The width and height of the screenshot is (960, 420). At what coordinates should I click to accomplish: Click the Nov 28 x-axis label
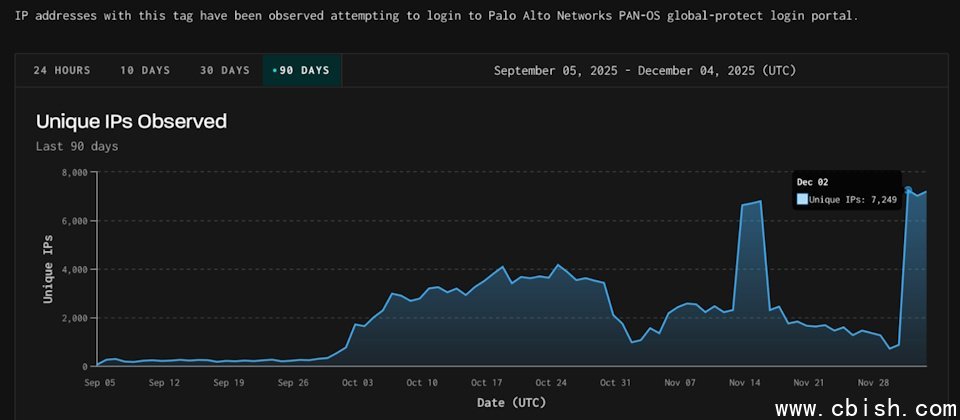click(x=872, y=382)
